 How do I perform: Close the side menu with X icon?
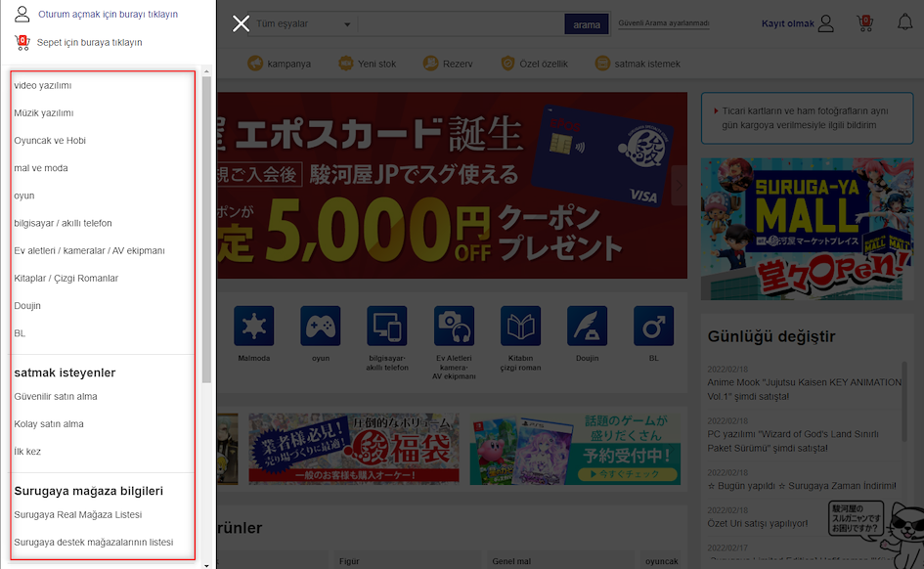[241, 23]
